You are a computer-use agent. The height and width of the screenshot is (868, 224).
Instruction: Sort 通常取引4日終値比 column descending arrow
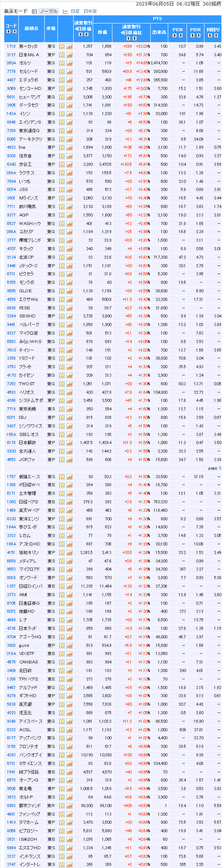[134, 38]
